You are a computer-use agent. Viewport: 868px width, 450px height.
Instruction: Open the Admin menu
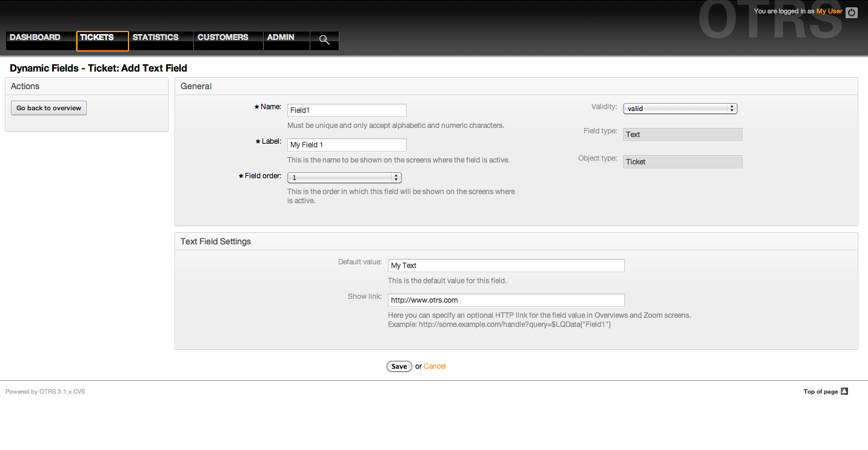tap(281, 38)
